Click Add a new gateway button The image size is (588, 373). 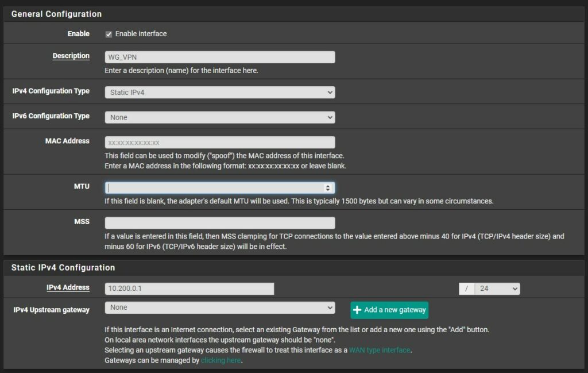click(x=389, y=310)
